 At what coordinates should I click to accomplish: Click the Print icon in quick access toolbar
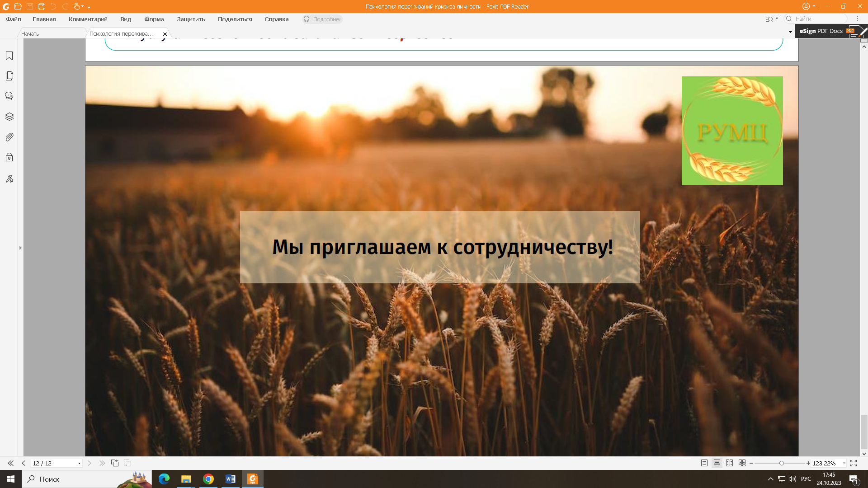click(x=42, y=6)
